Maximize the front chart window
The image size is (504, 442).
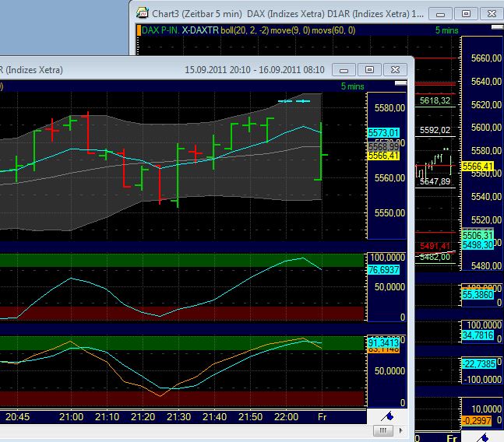(369, 70)
